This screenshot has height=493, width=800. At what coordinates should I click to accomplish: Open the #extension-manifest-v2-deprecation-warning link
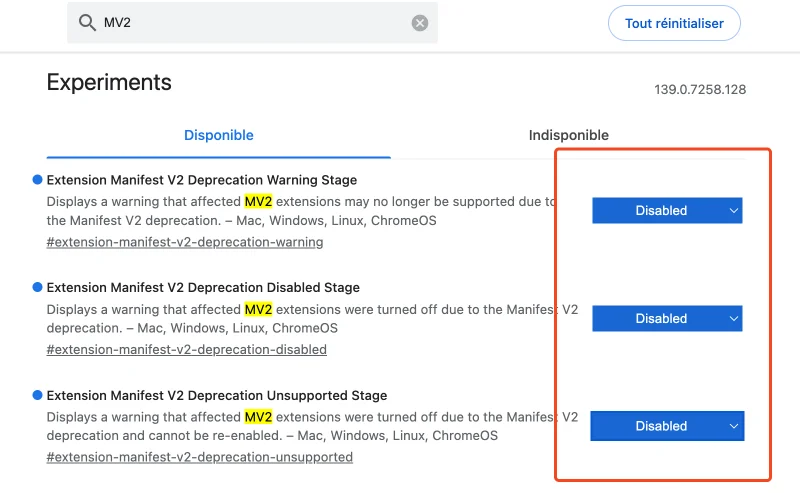[x=185, y=242]
